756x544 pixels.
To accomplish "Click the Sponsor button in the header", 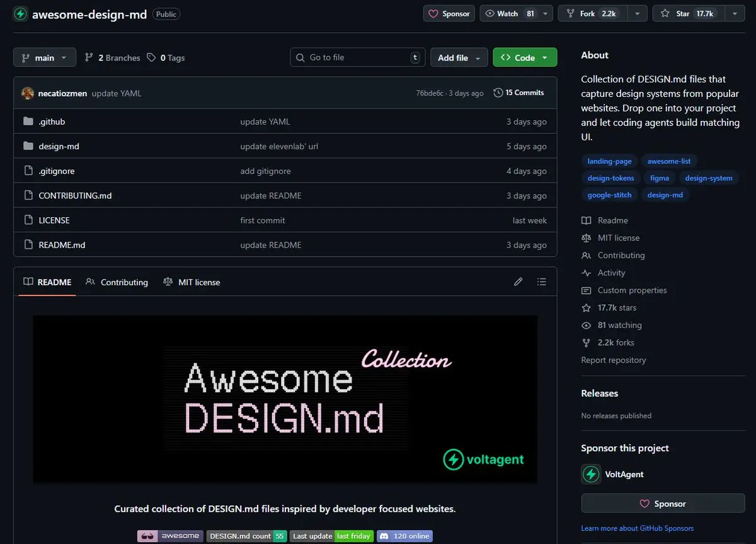I will coord(449,14).
